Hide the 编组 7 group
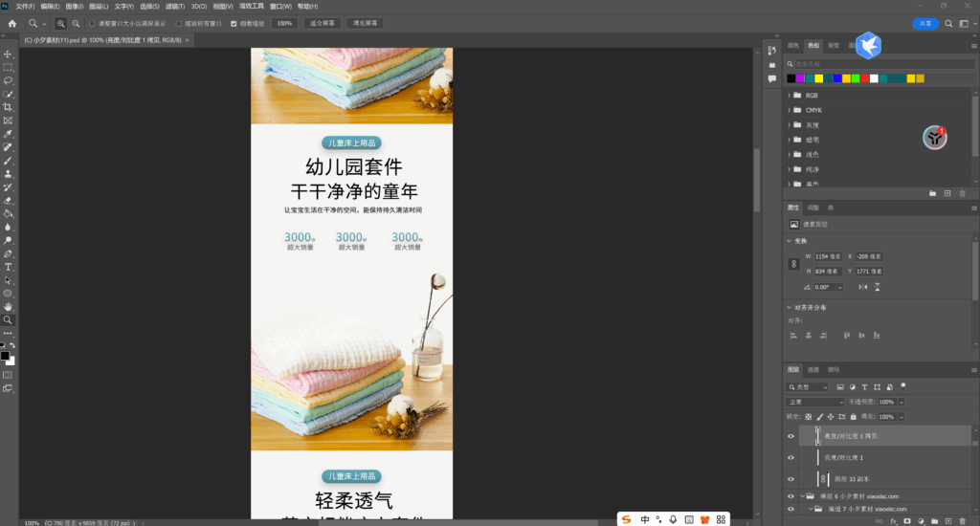Viewport: 980px width, 526px height. (791, 509)
